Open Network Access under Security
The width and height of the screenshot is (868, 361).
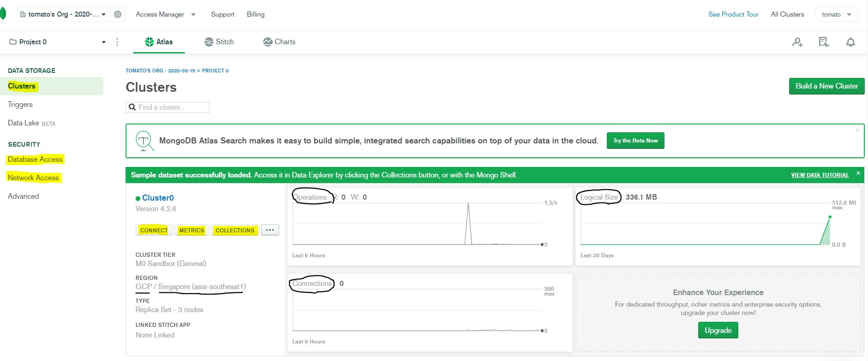[33, 178]
